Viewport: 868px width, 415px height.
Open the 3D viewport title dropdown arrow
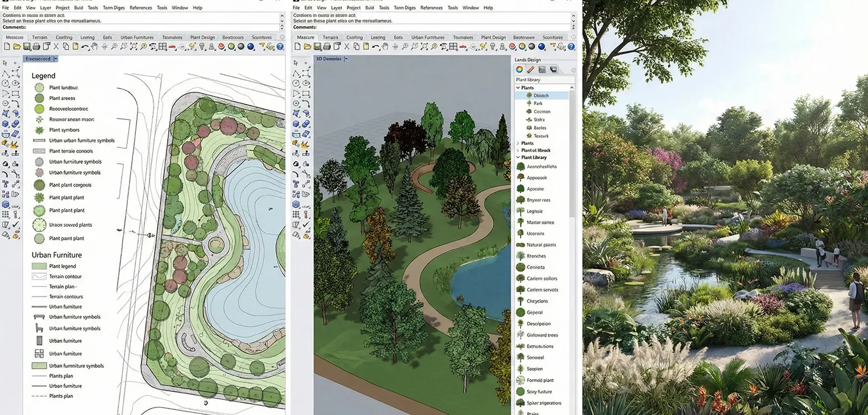pos(346,59)
